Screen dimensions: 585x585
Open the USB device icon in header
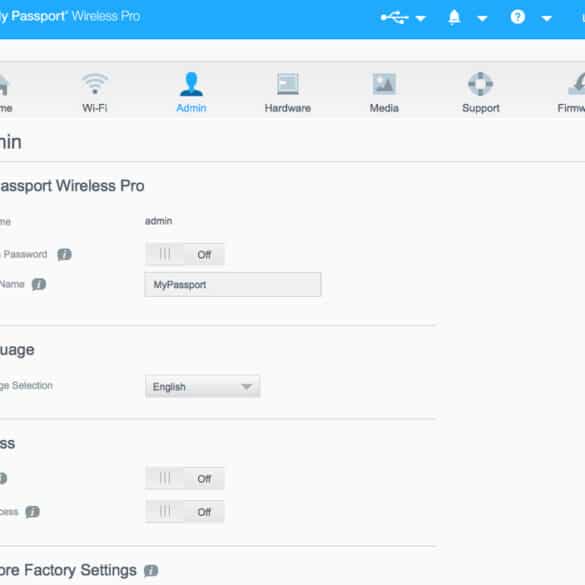click(394, 17)
